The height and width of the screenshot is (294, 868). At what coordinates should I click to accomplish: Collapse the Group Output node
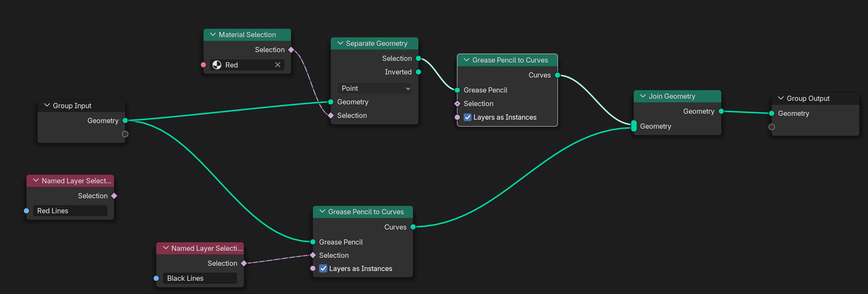[781, 98]
